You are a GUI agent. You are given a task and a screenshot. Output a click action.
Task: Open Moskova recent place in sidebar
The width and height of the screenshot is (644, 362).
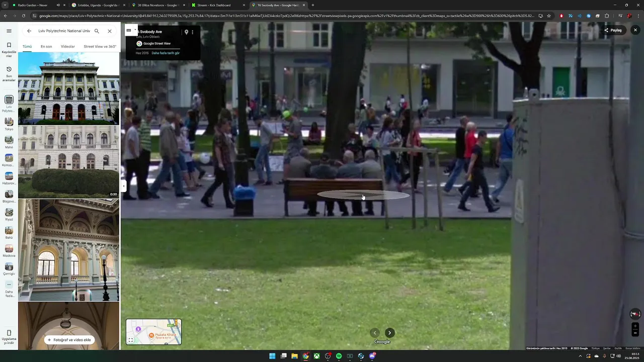[9, 251]
